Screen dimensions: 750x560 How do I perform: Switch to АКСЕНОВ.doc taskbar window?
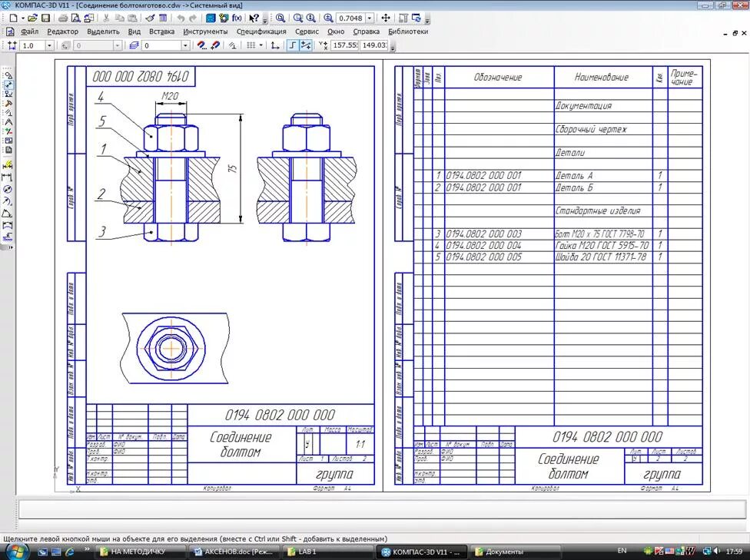233,552
